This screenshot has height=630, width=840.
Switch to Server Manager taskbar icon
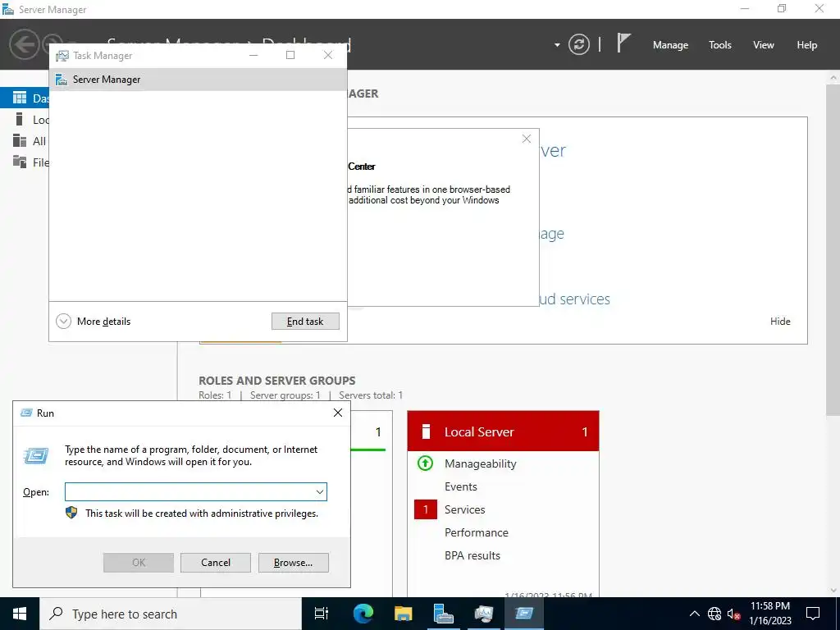click(444, 614)
